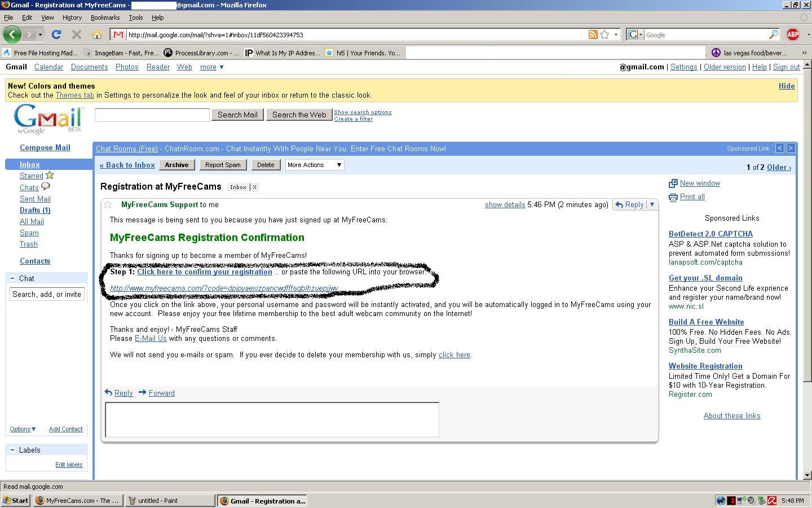
Task: Click the Print all printer icon
Action: tap(673, 197)
